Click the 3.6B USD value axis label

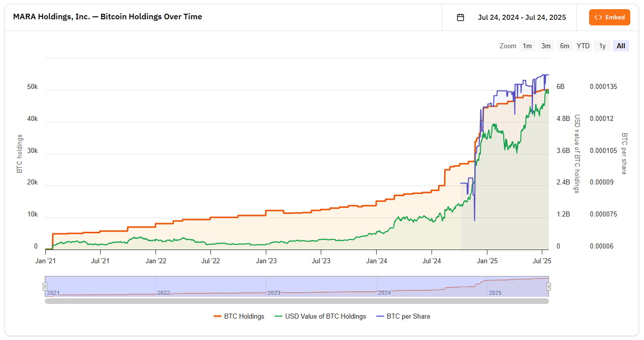point(563,150)
